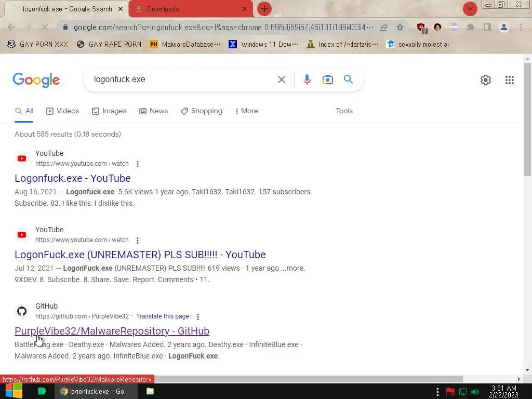The height and width of the screenshot is (399, 532).
Task: Click the scrollbar down arrow
Action: (x=527, y=370)
